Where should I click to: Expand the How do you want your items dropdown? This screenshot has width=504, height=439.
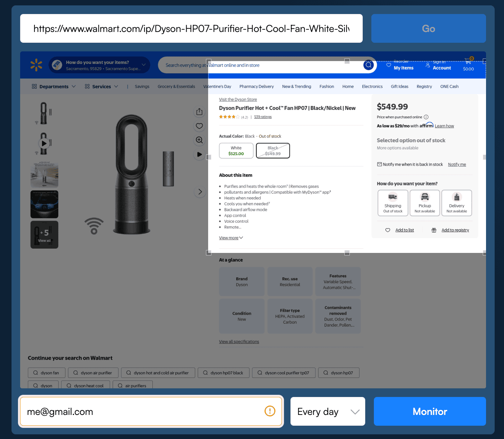(144, 65)
